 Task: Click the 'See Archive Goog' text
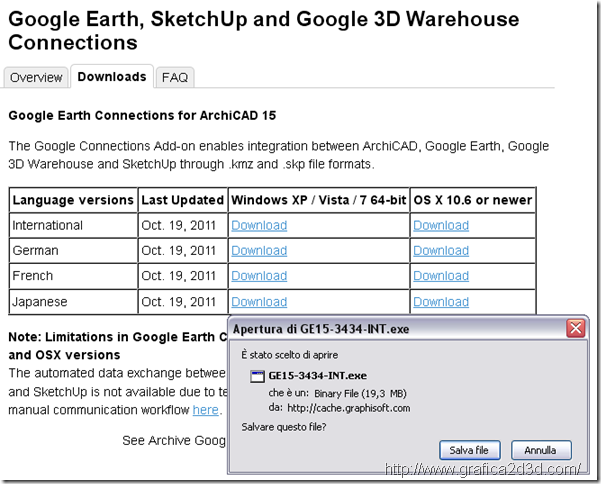174,441
